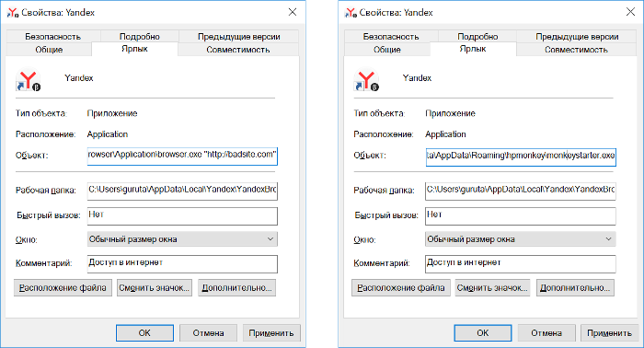
Task: Go to the Общие tab in the right dialog
Action: point(387,50)
